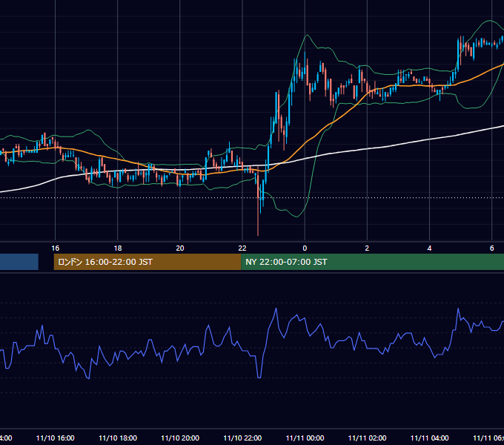Click hour label 22 on price chart axis
Image resolution: width=504 pixels, height=445 pixels.
point(242,248)
